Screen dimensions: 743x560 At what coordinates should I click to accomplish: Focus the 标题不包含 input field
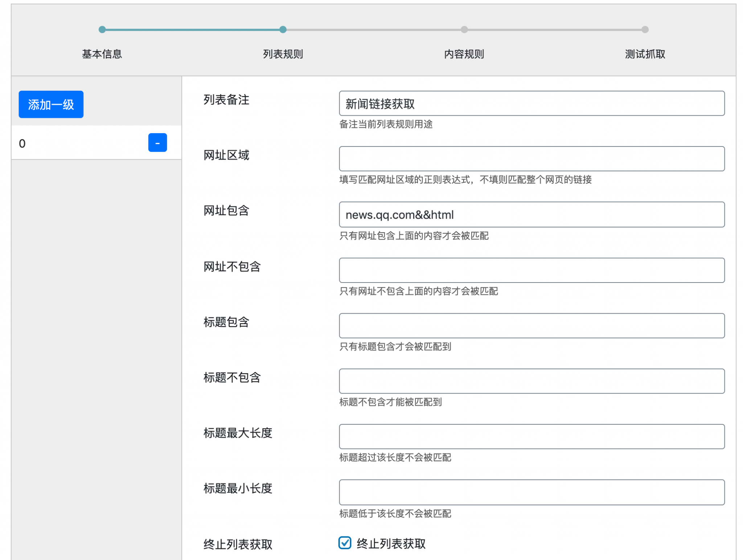tap(532, 381)
